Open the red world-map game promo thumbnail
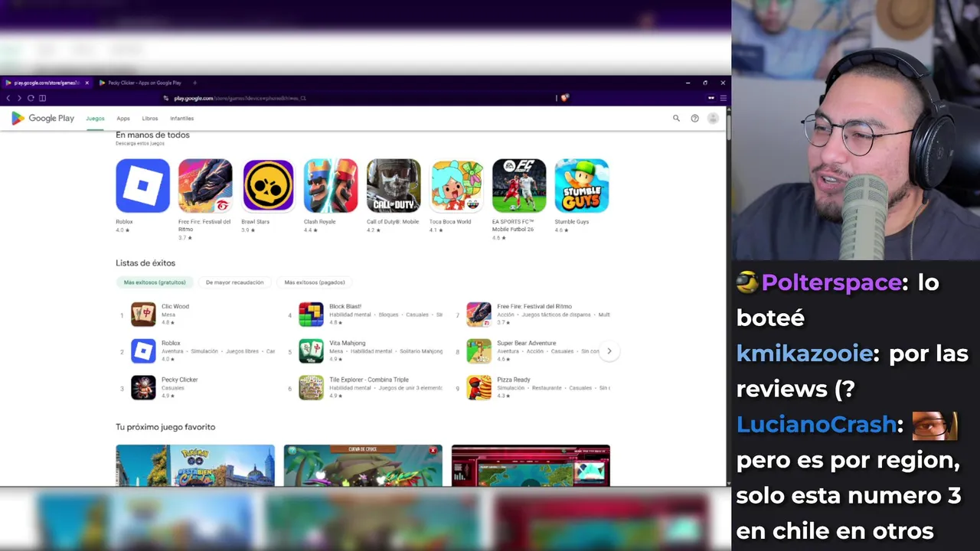The height and width of the screenshot is (551, 980). click(531, 465)
